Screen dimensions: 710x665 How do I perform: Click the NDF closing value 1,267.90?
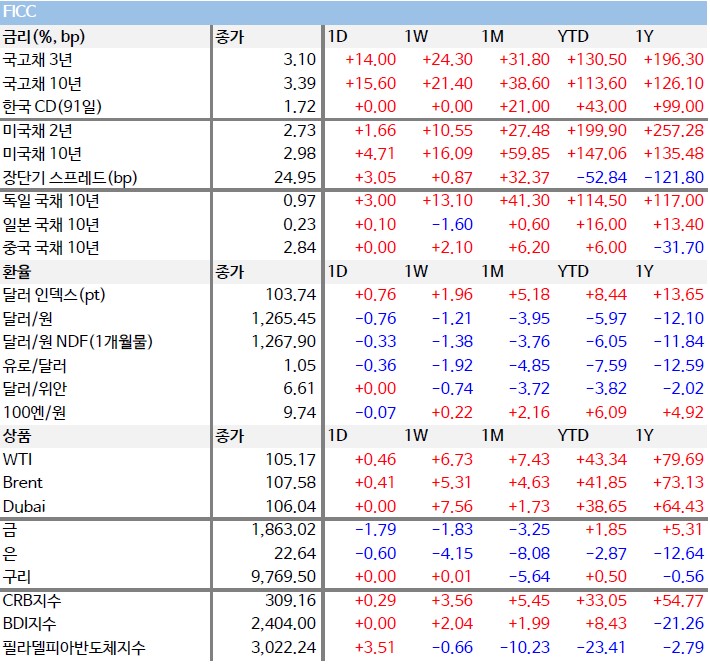(283, 342)
